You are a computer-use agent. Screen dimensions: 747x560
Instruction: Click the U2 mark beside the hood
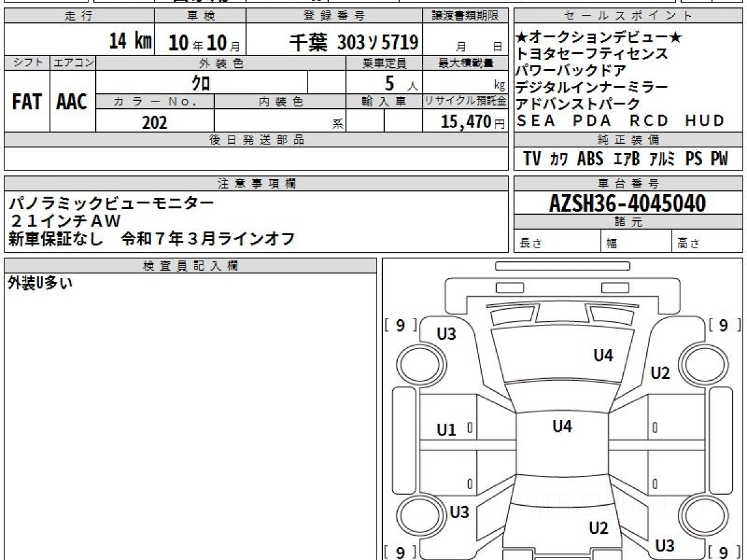pos(660,373)
